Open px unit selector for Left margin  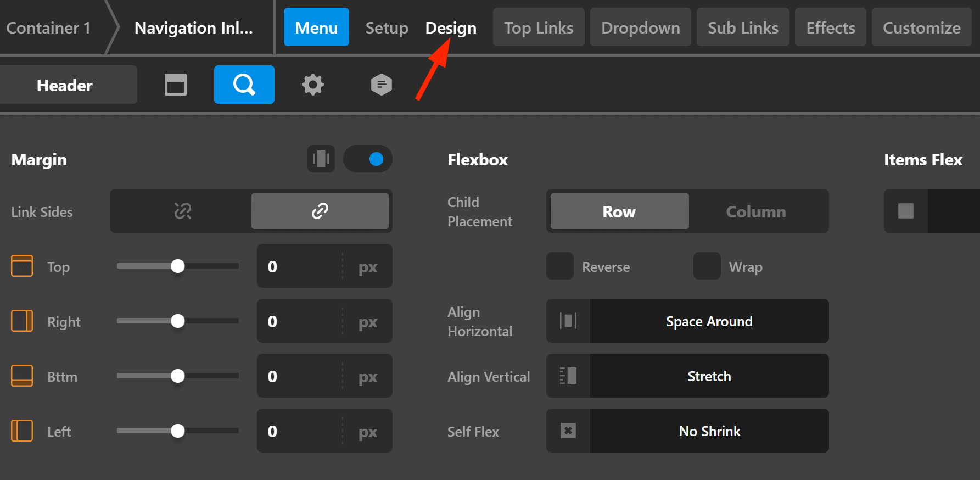coord(368,432)
